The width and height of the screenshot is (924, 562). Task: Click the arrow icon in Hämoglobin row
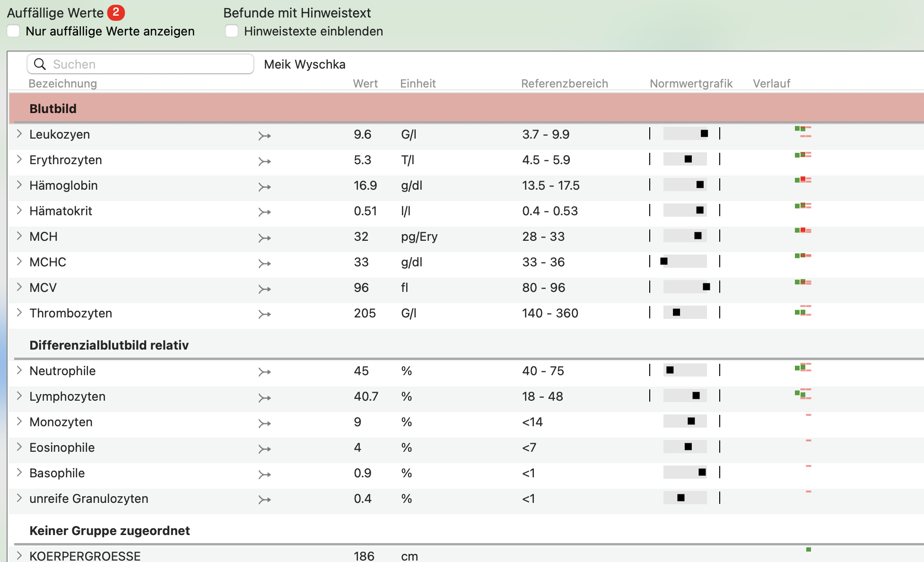pos(264,187)
